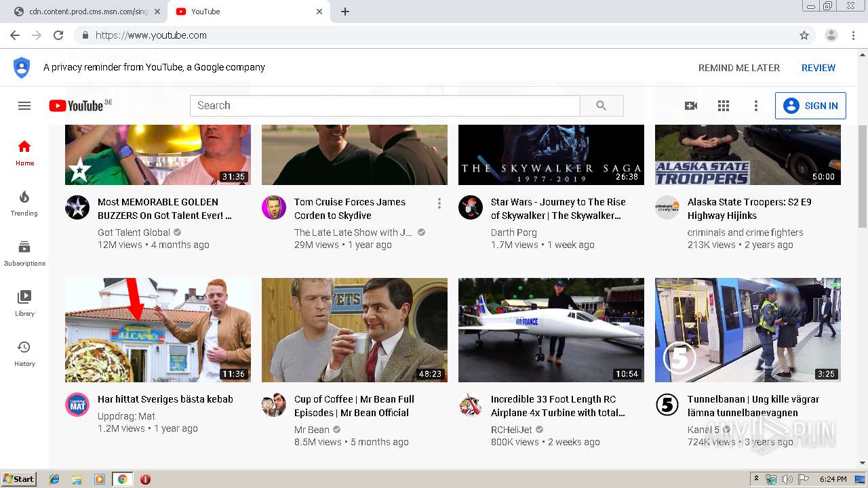Click REMIND ME LATER on privacy reminder

[739, 68]
